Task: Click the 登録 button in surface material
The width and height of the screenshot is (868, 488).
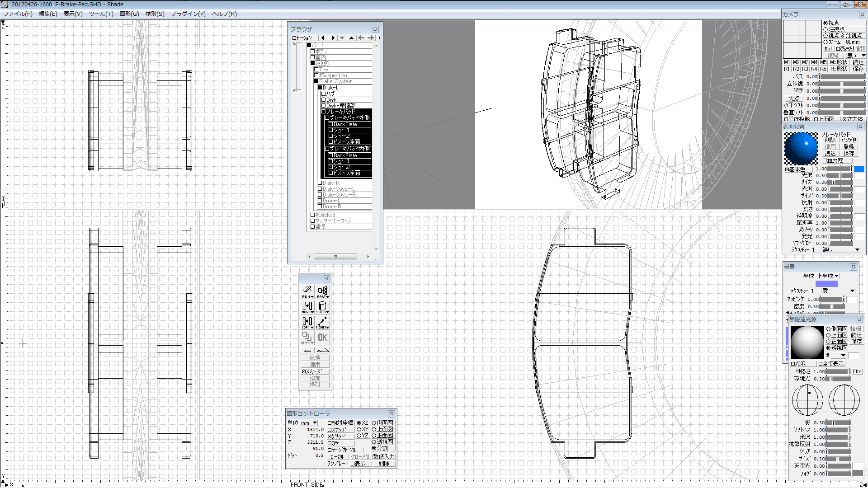Action: pos(849,147)
